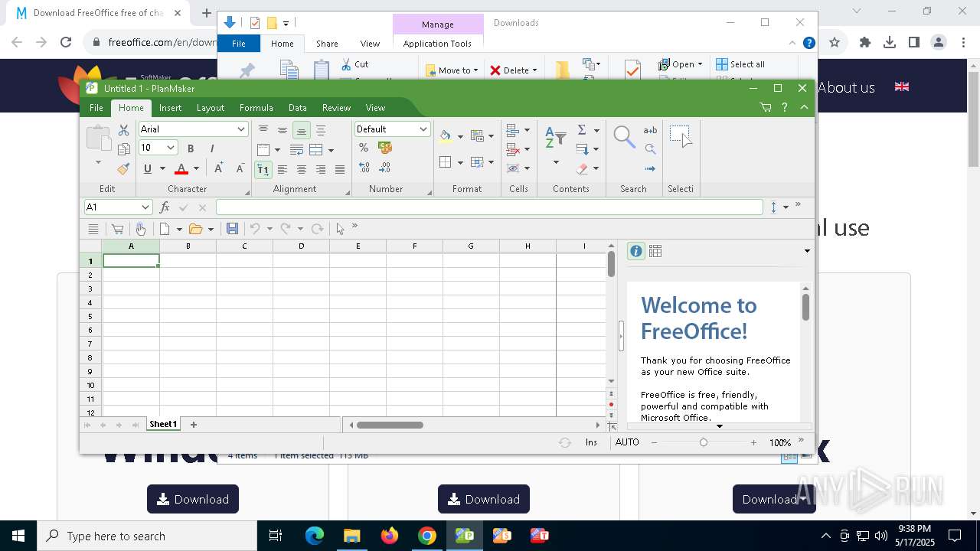Click the Select all dashed rectangle icon
Image resolution: width=980 pixels, height=551 pixels.
click(x=681, y=136)
